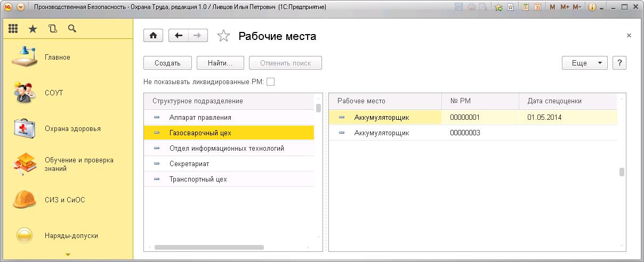Go to the home page icon
The height and width of the screenshot is (262, 644).
point(154,36)
